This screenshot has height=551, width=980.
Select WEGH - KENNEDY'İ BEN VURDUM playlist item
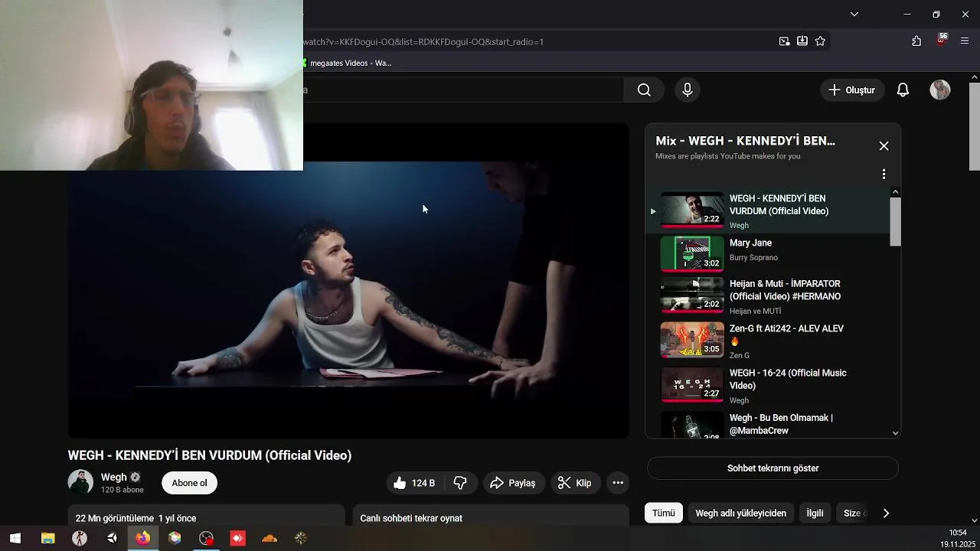769,210
